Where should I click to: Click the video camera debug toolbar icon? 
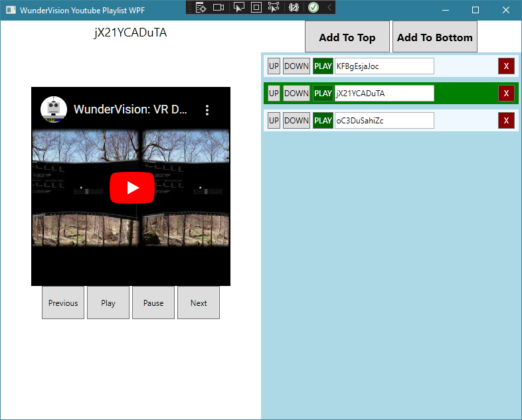point(218,7)
